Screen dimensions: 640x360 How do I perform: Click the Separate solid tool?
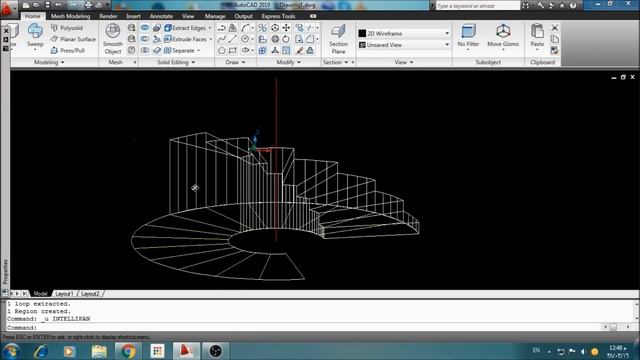point(180,51)
